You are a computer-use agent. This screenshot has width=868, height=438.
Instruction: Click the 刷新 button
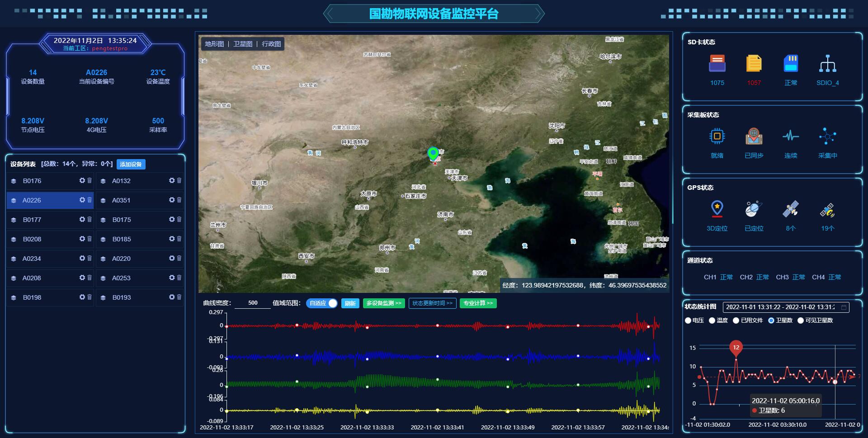point(350,303)
